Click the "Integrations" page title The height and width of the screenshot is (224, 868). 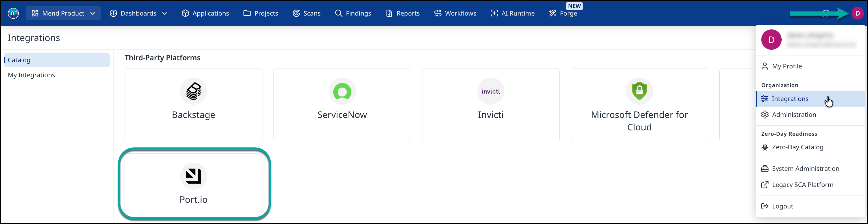pyautogui.click(x=34, y=38)
